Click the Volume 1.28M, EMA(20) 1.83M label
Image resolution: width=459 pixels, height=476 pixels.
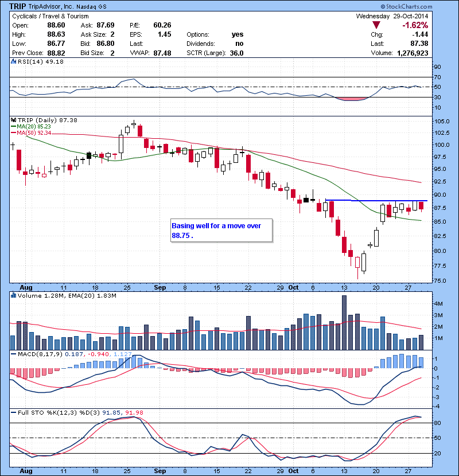[x=67, y=296]
